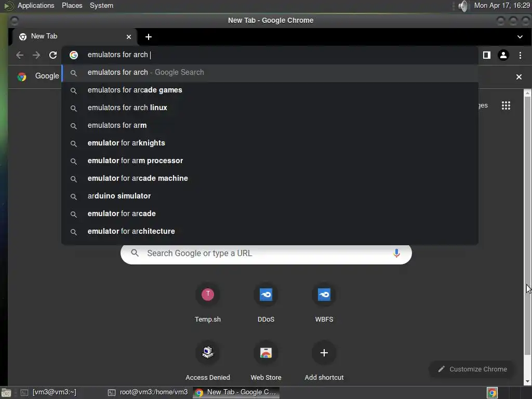532x399 pixels.
Task: Click the Chrome icon in bottom-right panel
Action: (x=492, y=393)
